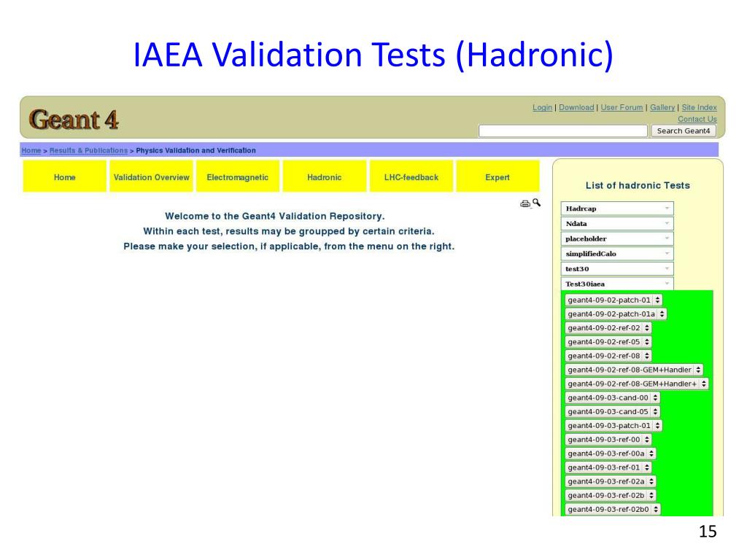
Task: Expand the simplifiedCalo test entry
Action: [x=617, y=254]
